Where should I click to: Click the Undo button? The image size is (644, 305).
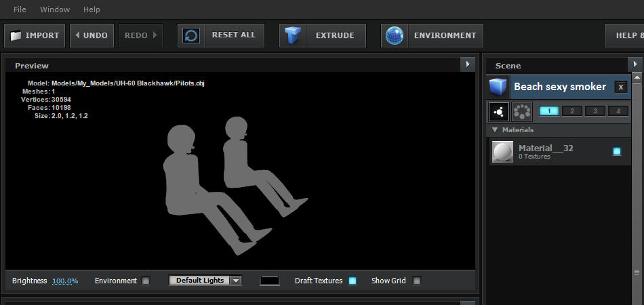[92, 35]
